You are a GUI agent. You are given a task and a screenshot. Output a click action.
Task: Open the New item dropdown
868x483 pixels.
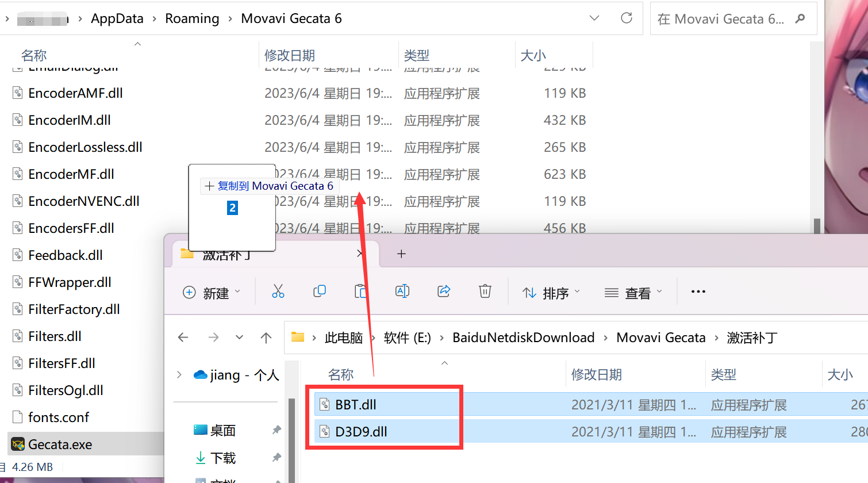212,293
